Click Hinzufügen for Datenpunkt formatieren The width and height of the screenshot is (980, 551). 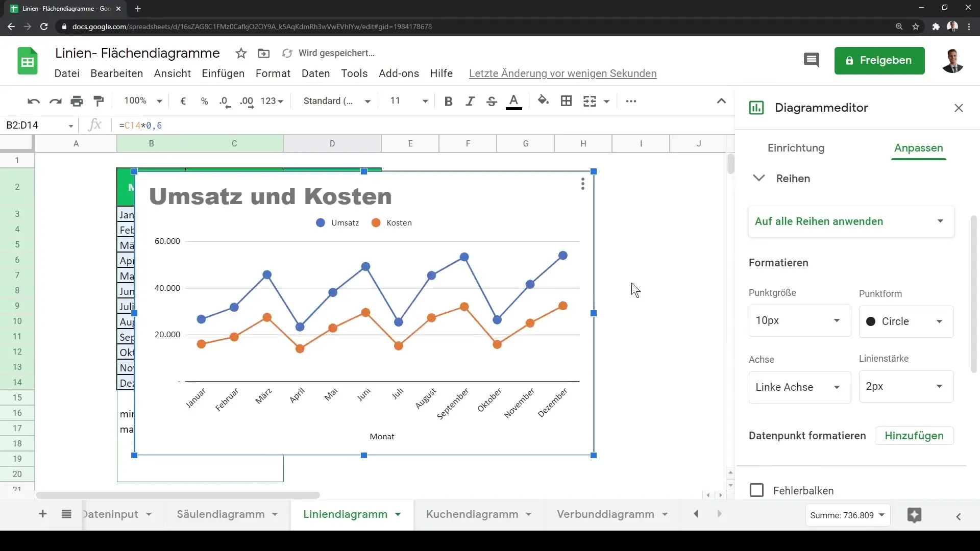coord(914,436)
